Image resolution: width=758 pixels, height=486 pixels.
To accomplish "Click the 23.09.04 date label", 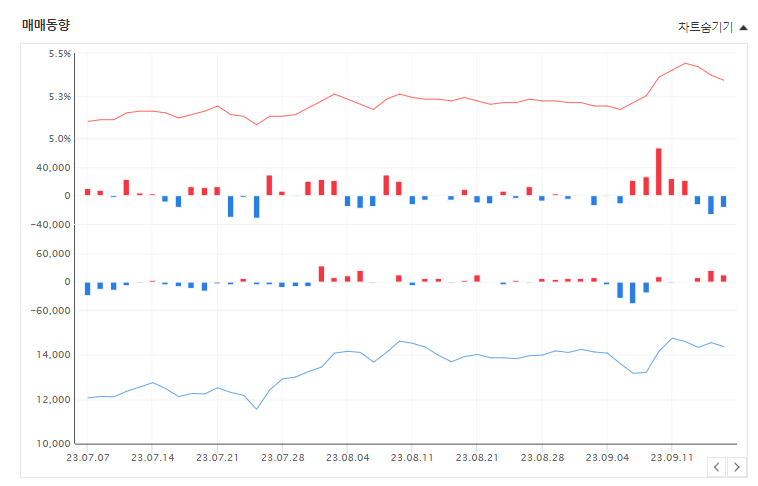I will pos(607,457).
